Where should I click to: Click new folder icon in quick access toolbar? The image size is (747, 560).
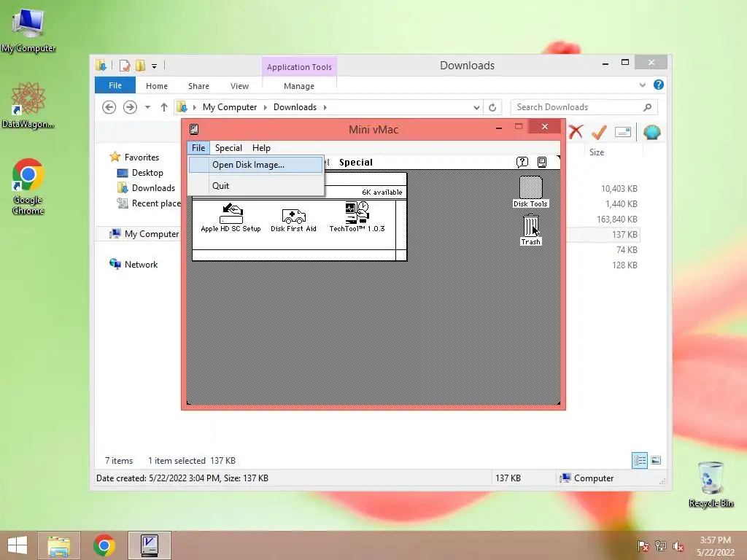click(140, 65)
